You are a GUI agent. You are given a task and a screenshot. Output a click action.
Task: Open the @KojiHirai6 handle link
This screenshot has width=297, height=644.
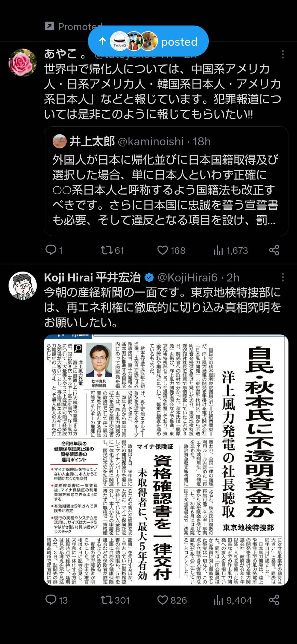[187, 277]
